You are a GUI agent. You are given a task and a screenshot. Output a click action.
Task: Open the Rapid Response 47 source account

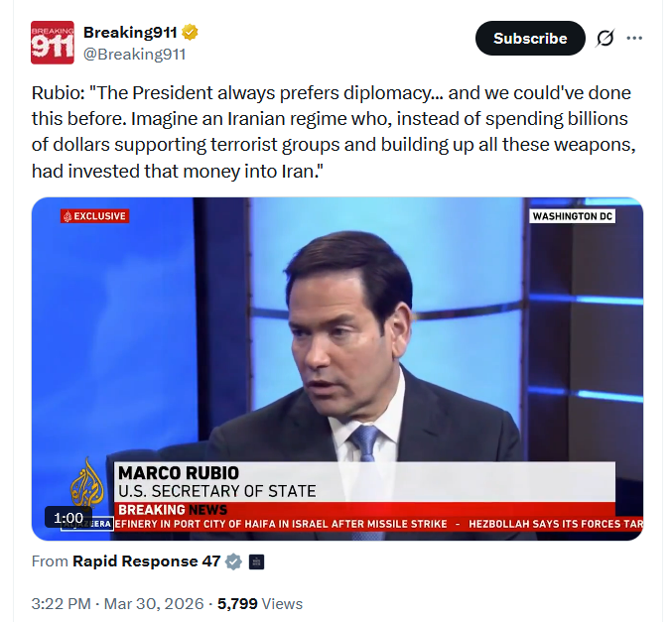click(147, 561)
